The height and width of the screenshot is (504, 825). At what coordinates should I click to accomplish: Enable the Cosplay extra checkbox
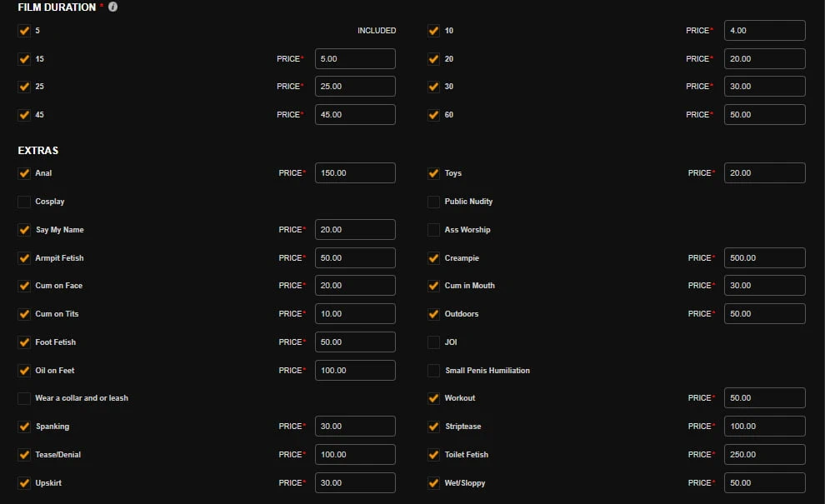point(24,202)
